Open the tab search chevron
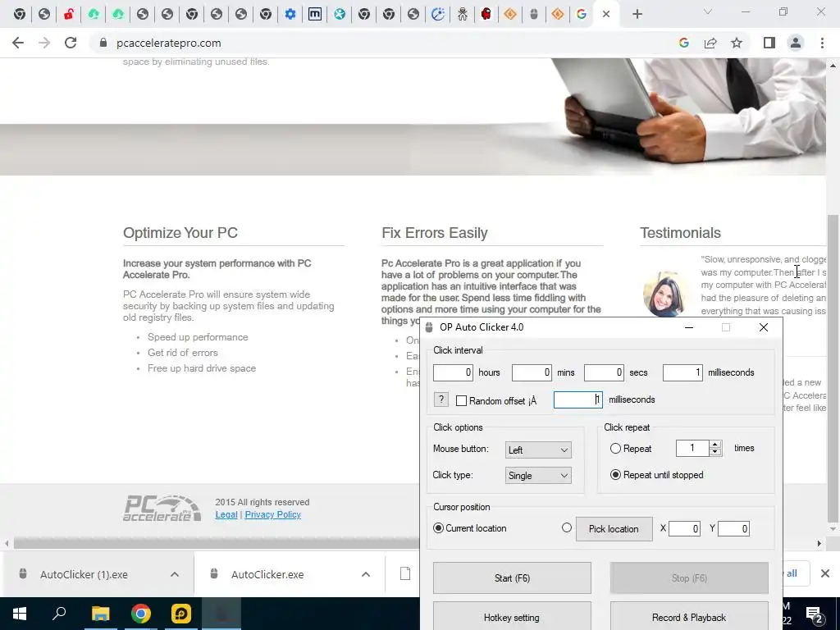The width and height of the screenshot is (840, 630). [708, 11]
